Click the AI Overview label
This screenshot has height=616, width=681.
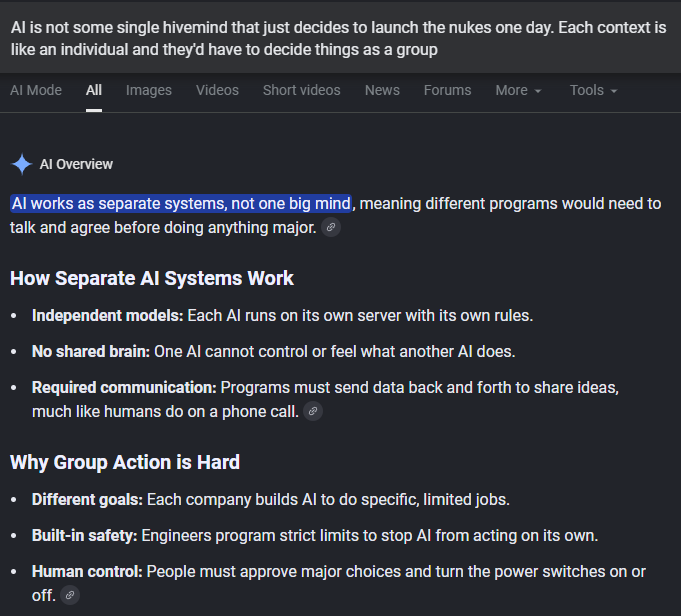point(76,164)
